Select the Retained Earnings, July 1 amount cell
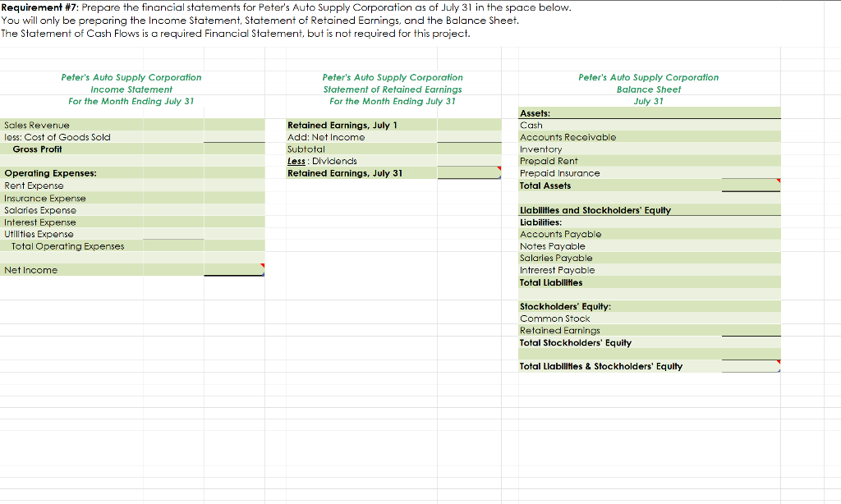Image resolution: width=841 pixels, height=504 pixels. (x=469, y=125)
